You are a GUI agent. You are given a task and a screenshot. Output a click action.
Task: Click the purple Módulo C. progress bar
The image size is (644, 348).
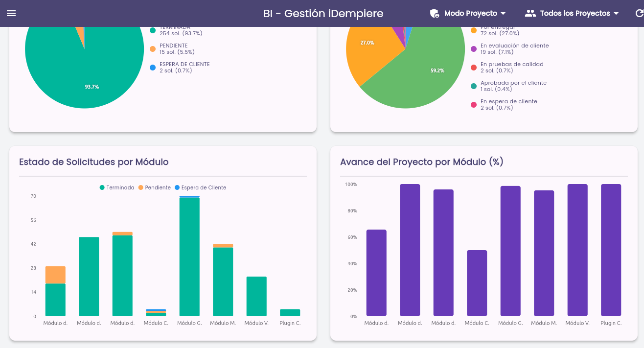pyautogui.click(x=477, y=283)
